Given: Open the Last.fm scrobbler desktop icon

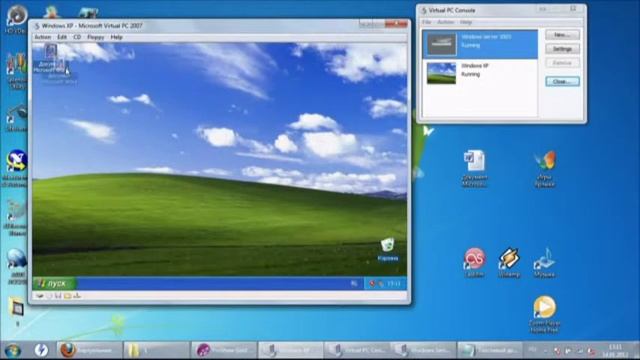Looking at the screenshot, I should (474, 262).
